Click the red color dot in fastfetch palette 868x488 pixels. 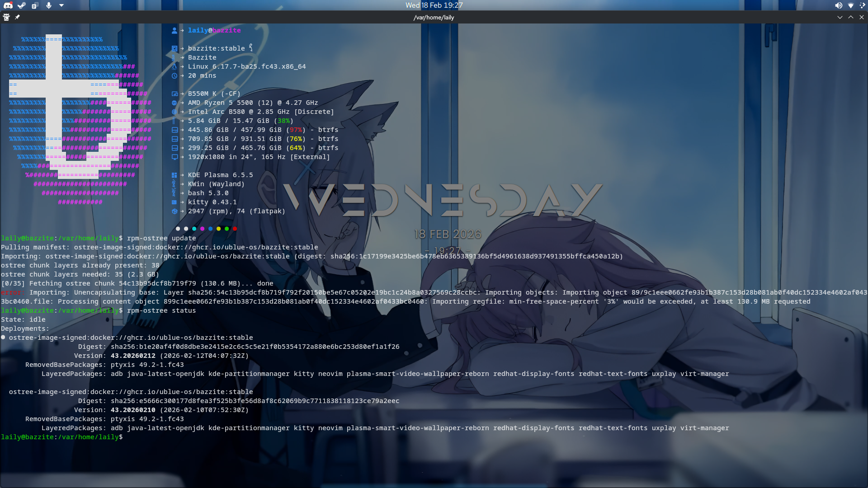[x=235, y=229]
